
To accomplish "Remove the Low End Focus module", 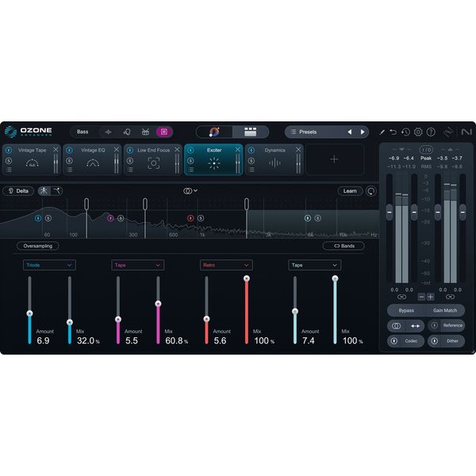I will [177, 149].
